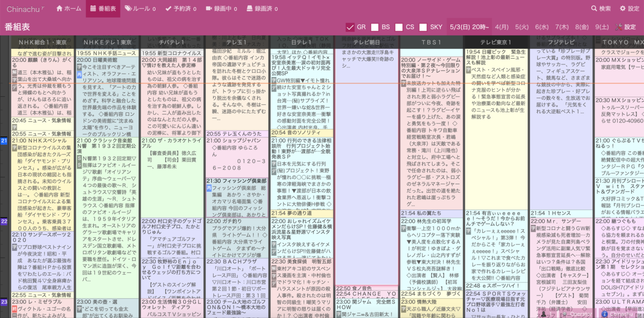Open the 19:54 日曜ビッグ program

496,129
